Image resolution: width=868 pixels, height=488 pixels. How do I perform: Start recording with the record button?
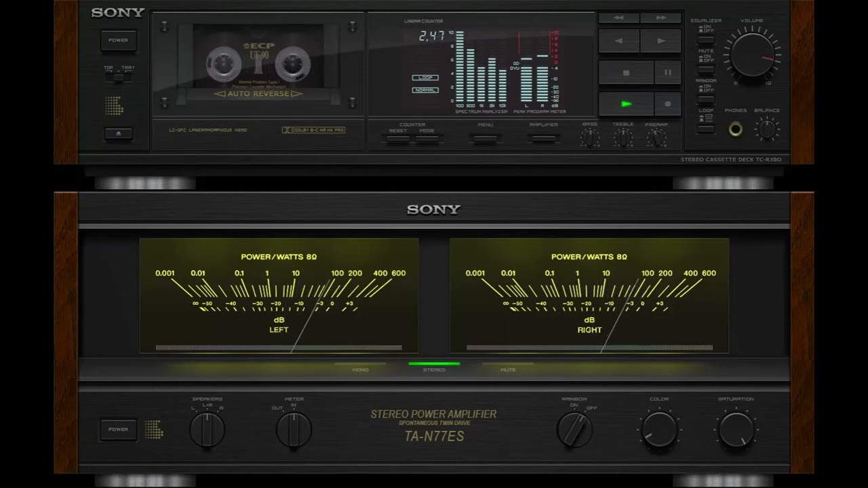pos(668,104)
